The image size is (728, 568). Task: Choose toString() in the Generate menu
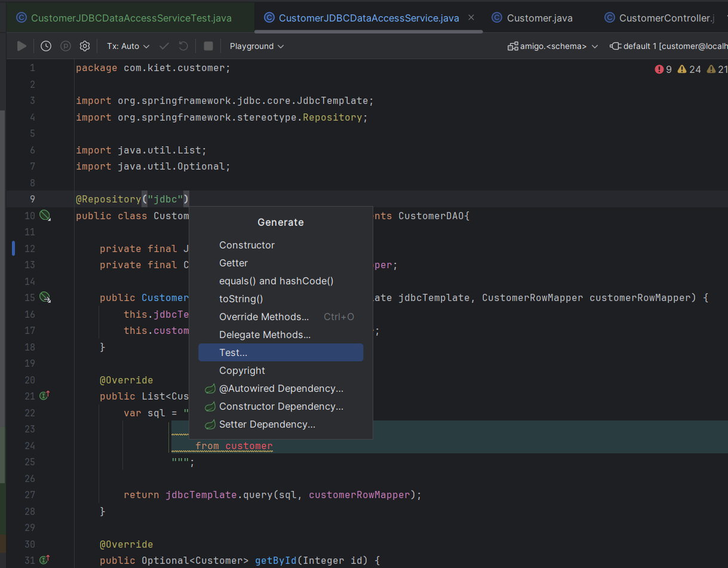[x=281, y=299]
